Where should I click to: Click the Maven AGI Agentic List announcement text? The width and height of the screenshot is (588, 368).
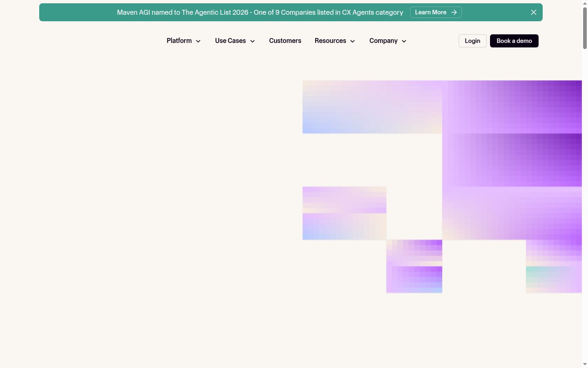pos(260,12)
